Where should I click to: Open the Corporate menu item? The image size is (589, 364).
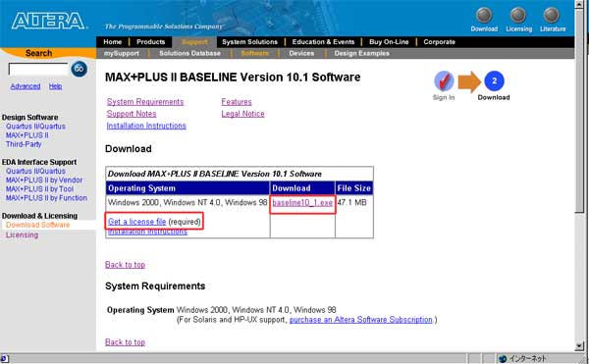pos(439,42)
